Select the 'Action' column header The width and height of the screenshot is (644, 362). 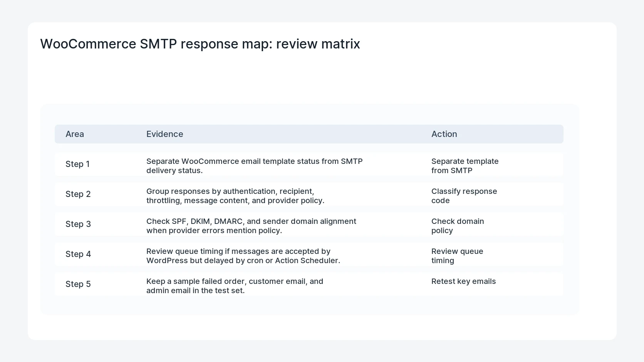pyautogui.click(x=444, y=134)
